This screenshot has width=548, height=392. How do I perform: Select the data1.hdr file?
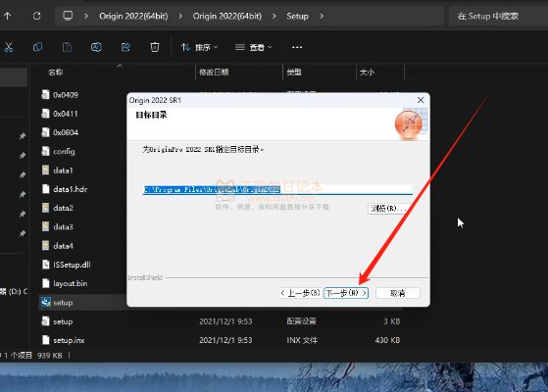click(x=71, y=189)
